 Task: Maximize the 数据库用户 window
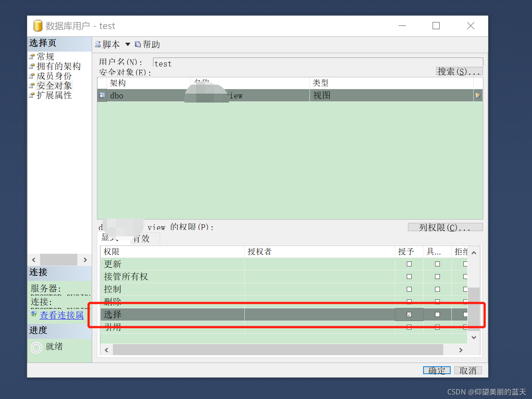[x=436, y=26]
